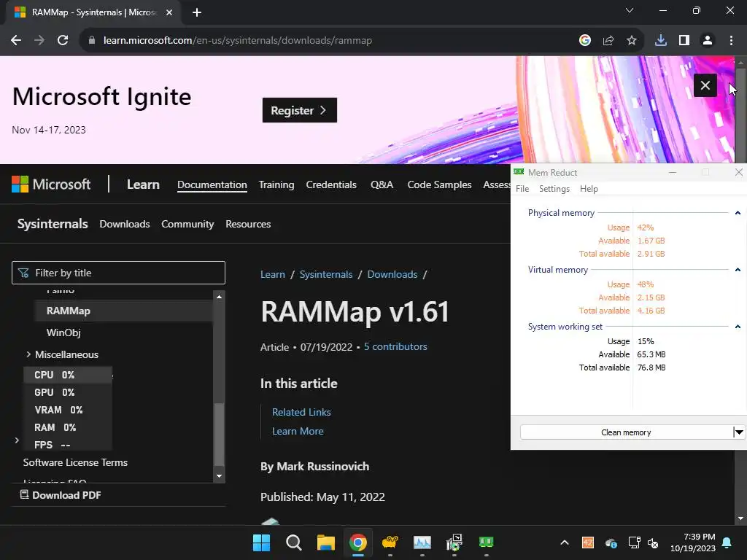Open the tray volume muted icon
Screen dimensions: 747x560
tap(653, 542)
